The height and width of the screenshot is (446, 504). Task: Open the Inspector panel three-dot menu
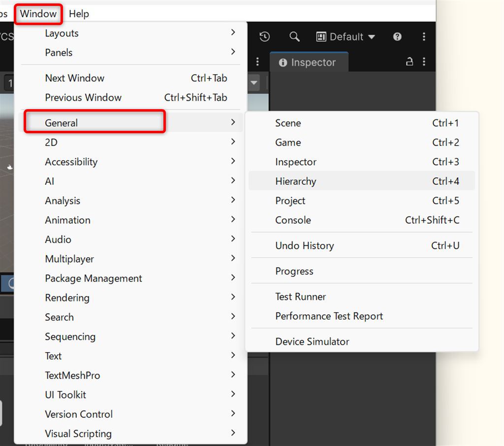[424, 62]
